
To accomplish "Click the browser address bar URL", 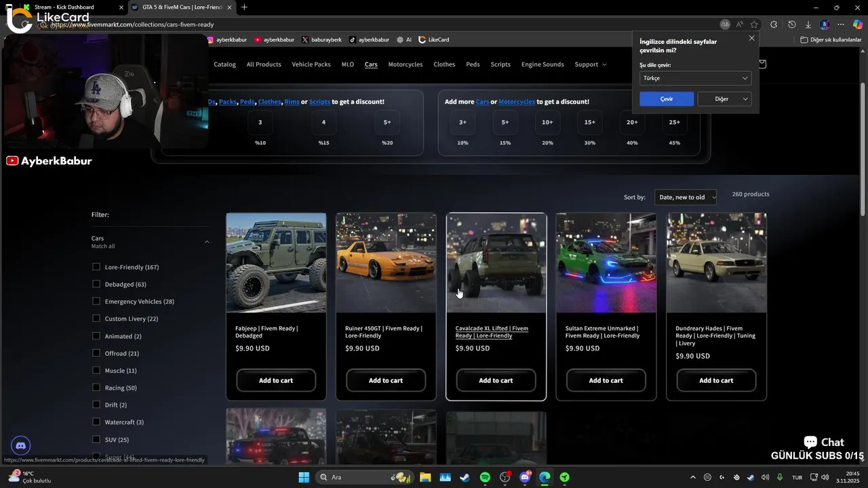I will (x=132, y=24).
